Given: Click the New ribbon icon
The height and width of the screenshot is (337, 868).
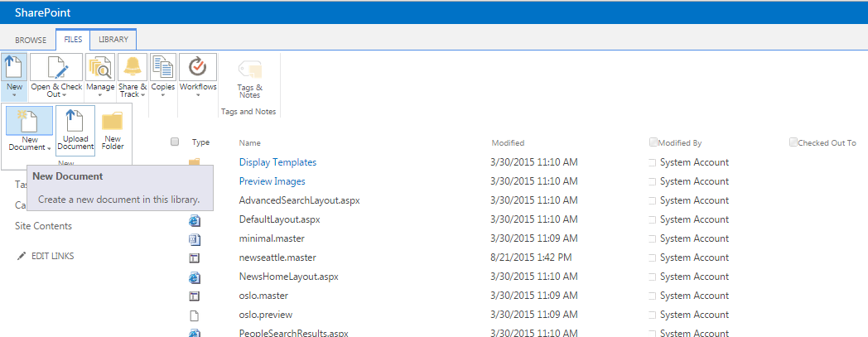Looking at the screenshot, I should click(14, 68).
